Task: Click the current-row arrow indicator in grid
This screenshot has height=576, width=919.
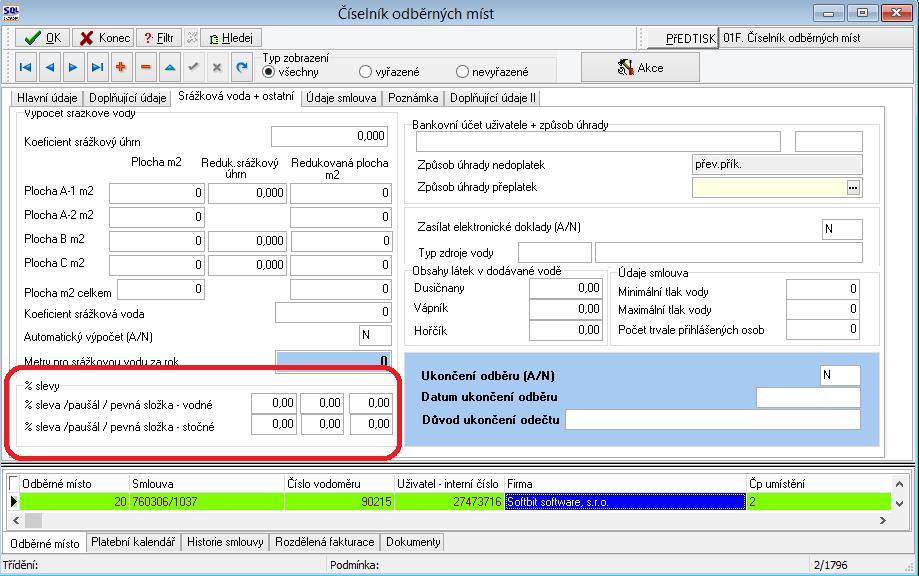Action: (13, 502)
